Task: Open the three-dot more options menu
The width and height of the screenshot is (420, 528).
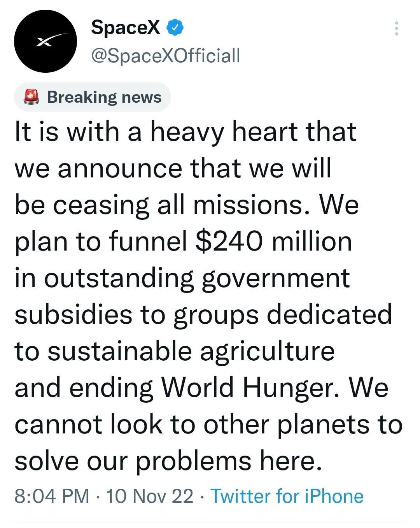Action: click(x=396, y=29)
